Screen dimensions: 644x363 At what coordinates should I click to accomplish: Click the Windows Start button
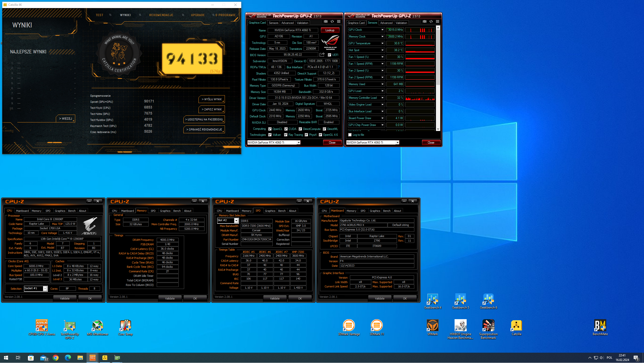point(6,358)
